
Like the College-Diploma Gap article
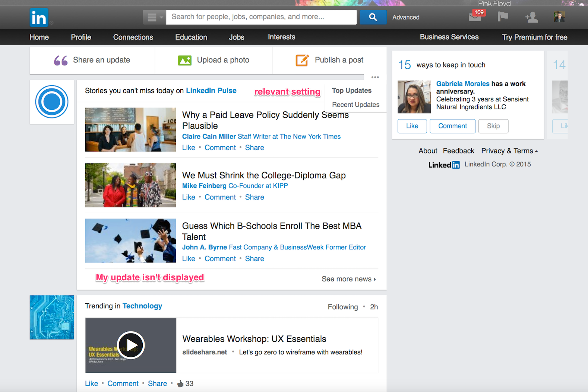pyautogui.click(x=189, y=197)
